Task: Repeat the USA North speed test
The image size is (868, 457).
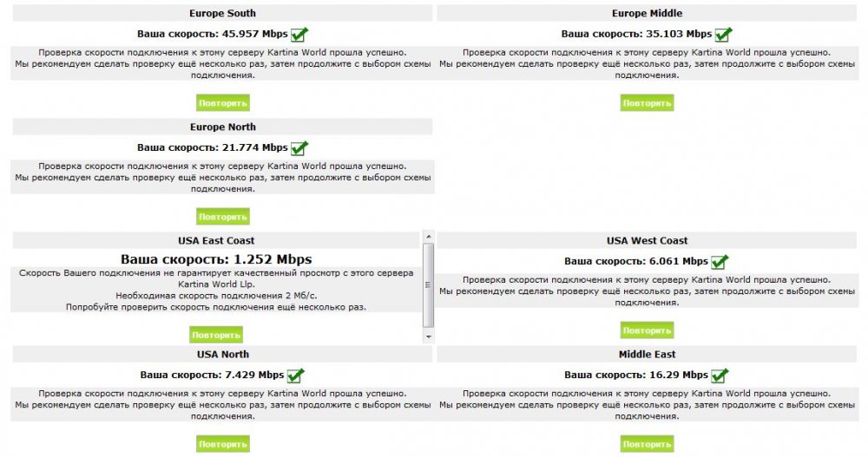Action: pyautogui.click(x=223, y=444)
